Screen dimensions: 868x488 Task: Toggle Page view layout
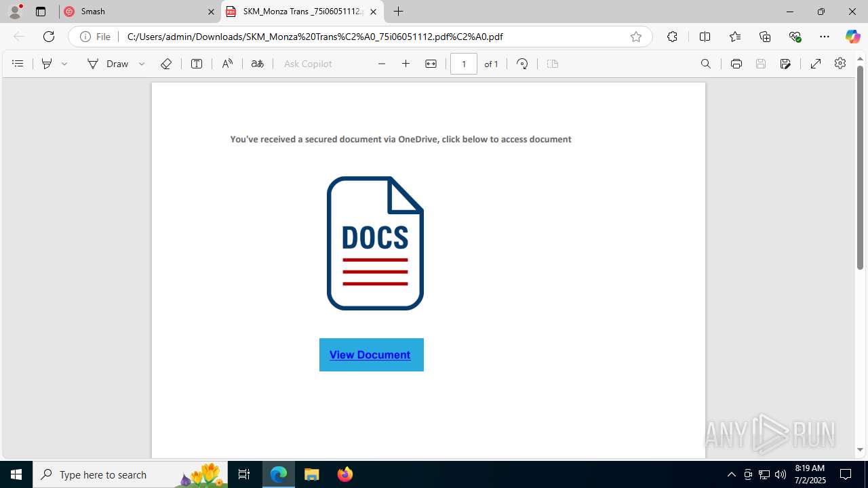click(553, 64)
